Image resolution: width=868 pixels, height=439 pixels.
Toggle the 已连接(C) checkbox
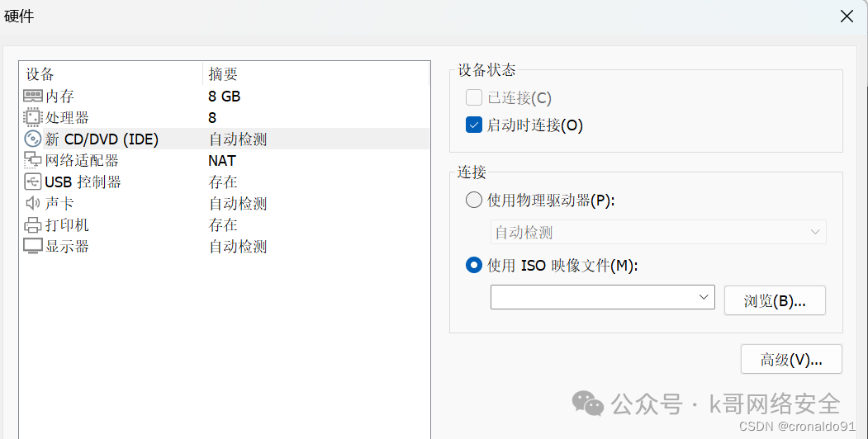(474, 98)
